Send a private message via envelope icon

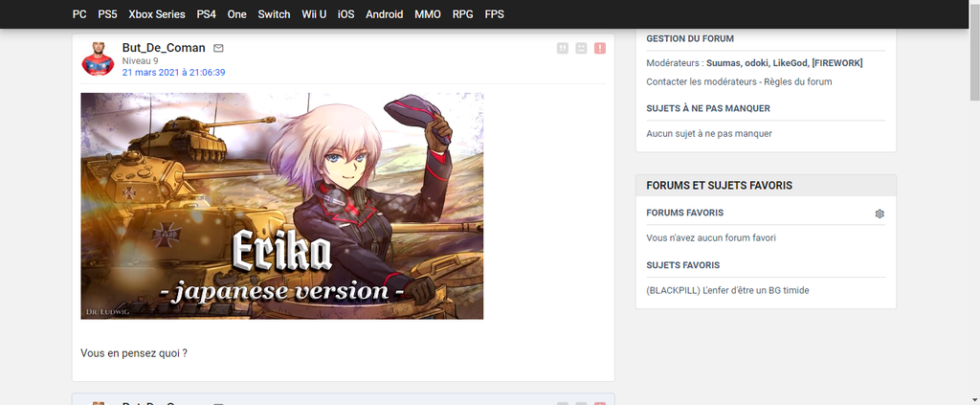tap(218, 48)
